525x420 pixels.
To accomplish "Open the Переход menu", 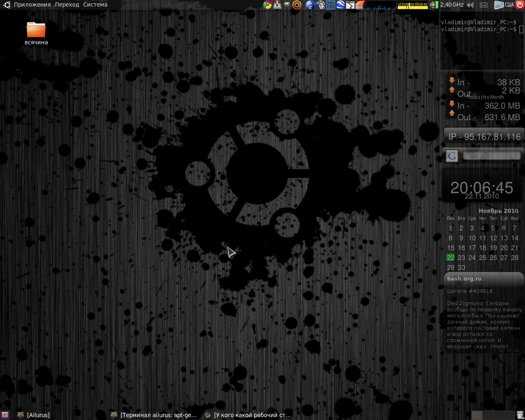I will click(67, 5).
